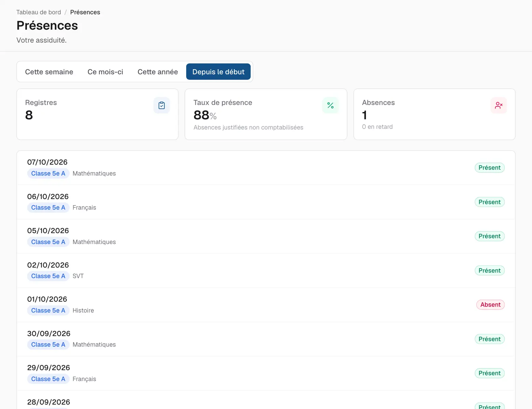Image resolution: width=532 pixels, height=409 pixels.
Task: Switch to Cette semaine tab
Action: click(49, 72)
